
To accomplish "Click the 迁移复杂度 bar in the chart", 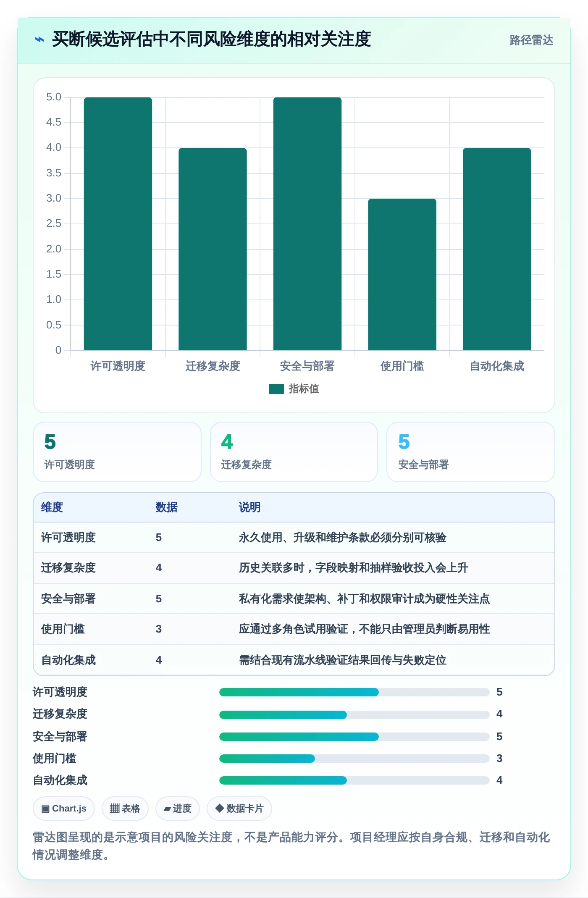I will (213, 249).
